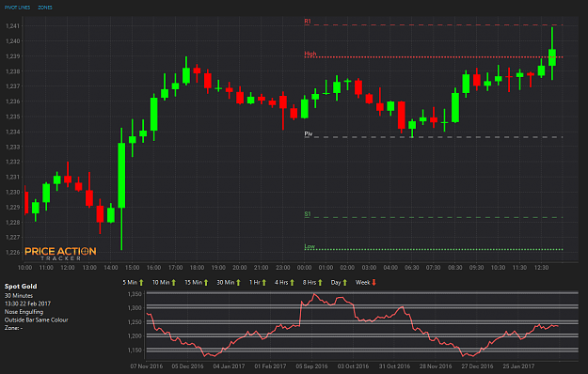Screen dimensions: 588x374
Task: Select the 10 Min timeframe label
Action: (161, 283)
